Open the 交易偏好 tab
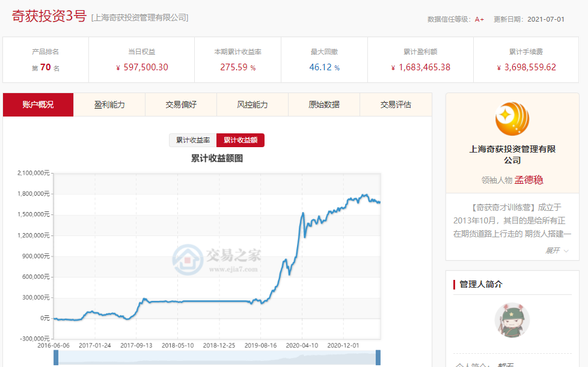The image size is (588, 367). [x=181, y=105]
